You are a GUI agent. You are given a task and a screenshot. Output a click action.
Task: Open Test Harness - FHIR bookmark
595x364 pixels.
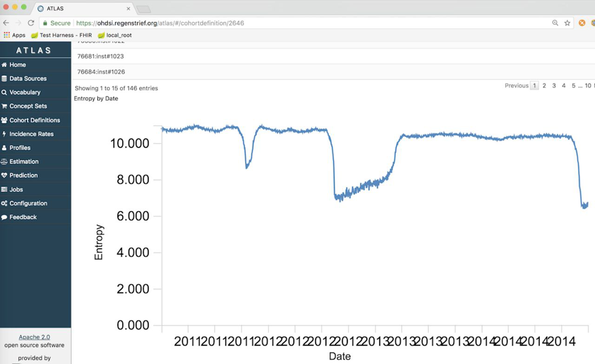(61, 35)
